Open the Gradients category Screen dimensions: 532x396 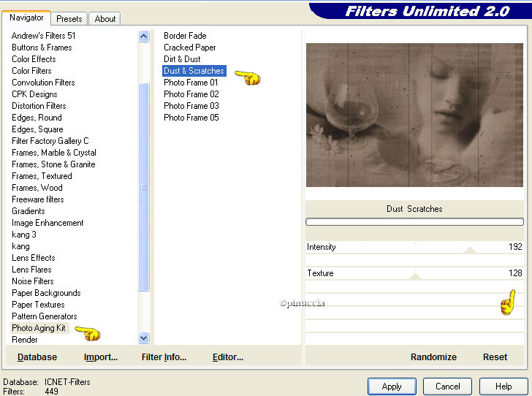[x=28, y=211]
